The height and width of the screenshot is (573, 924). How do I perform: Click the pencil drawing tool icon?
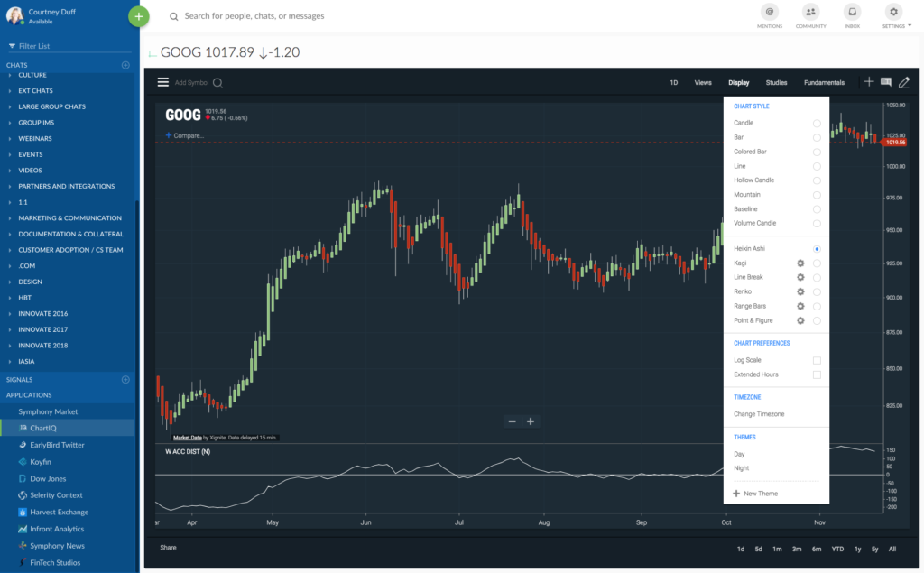tap(904, 82)
